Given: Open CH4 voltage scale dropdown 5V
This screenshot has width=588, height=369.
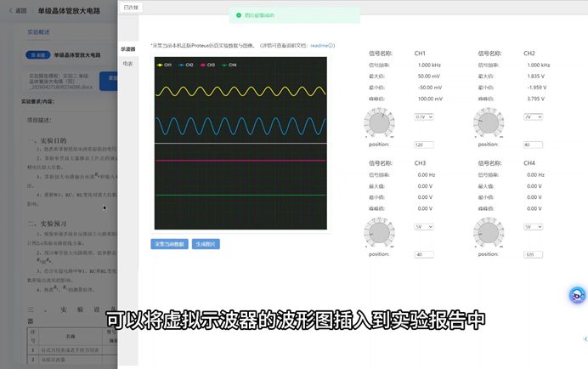Looking at the screenshot, I should point(533,227).
